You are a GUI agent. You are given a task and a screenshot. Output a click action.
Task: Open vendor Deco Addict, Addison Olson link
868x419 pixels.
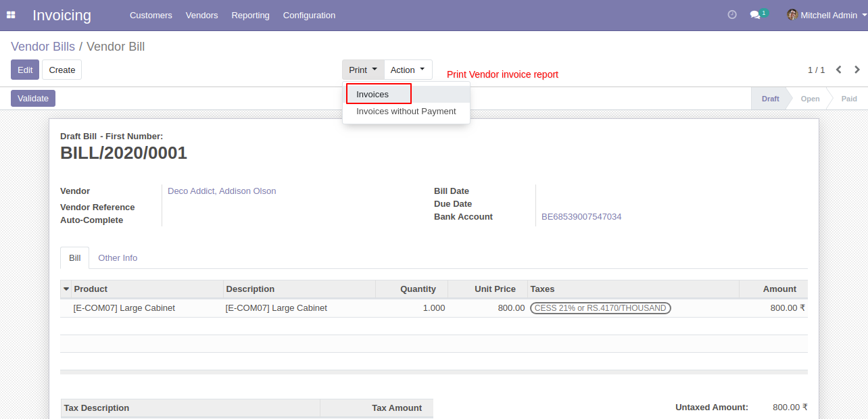point(222,191)
